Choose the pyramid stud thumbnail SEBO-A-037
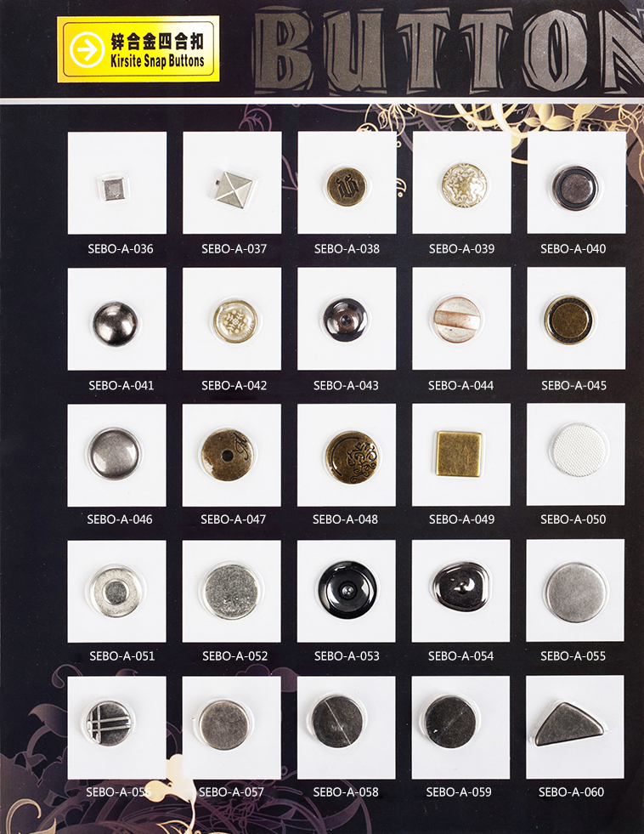Viewport: 644px width, 834px height. click(x=236, y=189)
